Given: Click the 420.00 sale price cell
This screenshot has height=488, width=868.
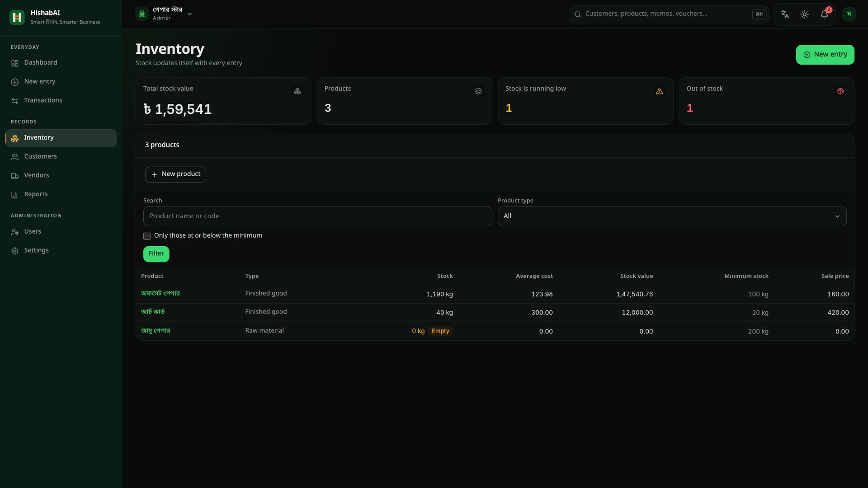Looking at the screenshot, I should [x=838, y=313].
